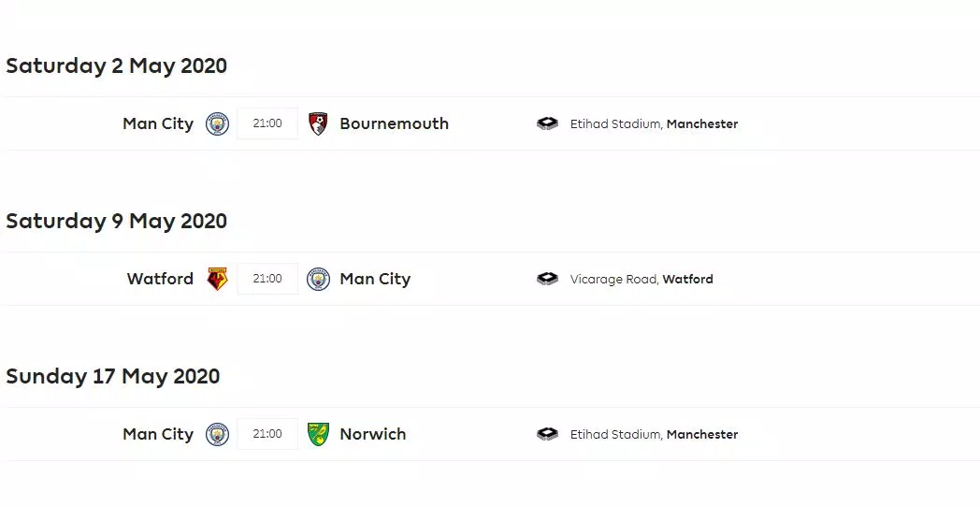Click the 21:00 kickoff time for Watford match
The image size is (980, 506).
(x=267, y=279)
